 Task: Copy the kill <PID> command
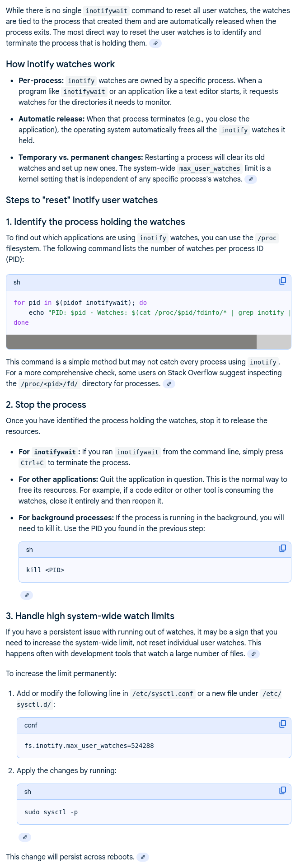pos(282,548)
